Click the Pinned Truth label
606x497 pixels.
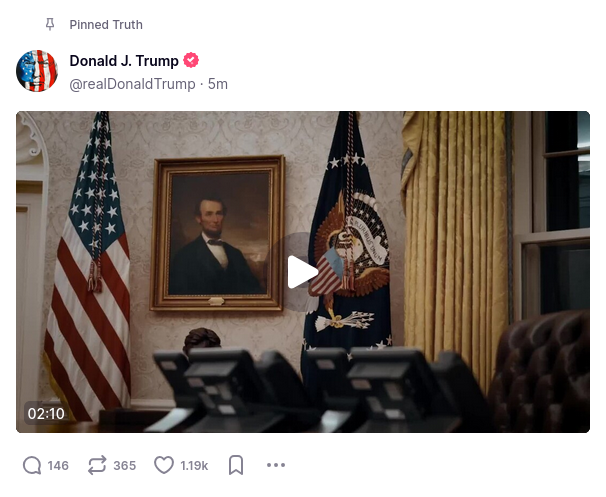coord(106,25)
